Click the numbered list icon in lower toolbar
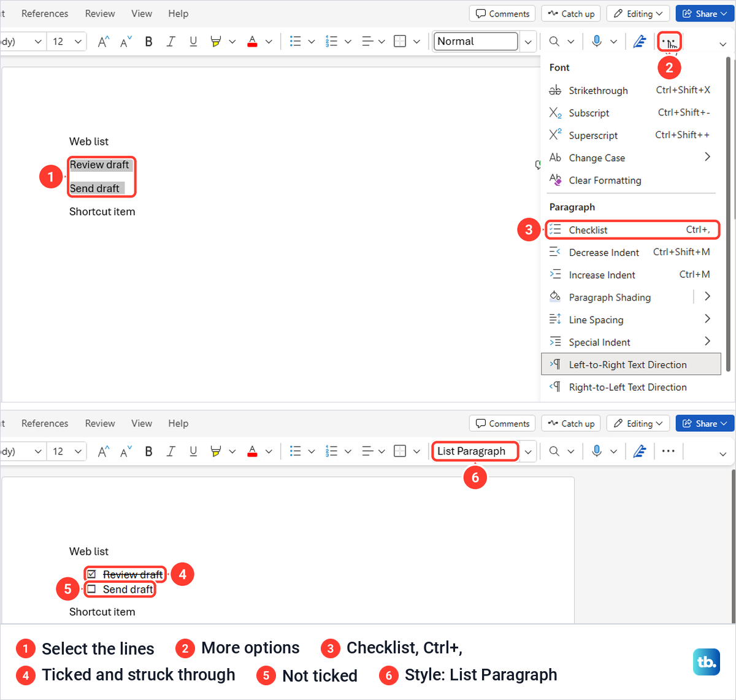 coord(331,451)
